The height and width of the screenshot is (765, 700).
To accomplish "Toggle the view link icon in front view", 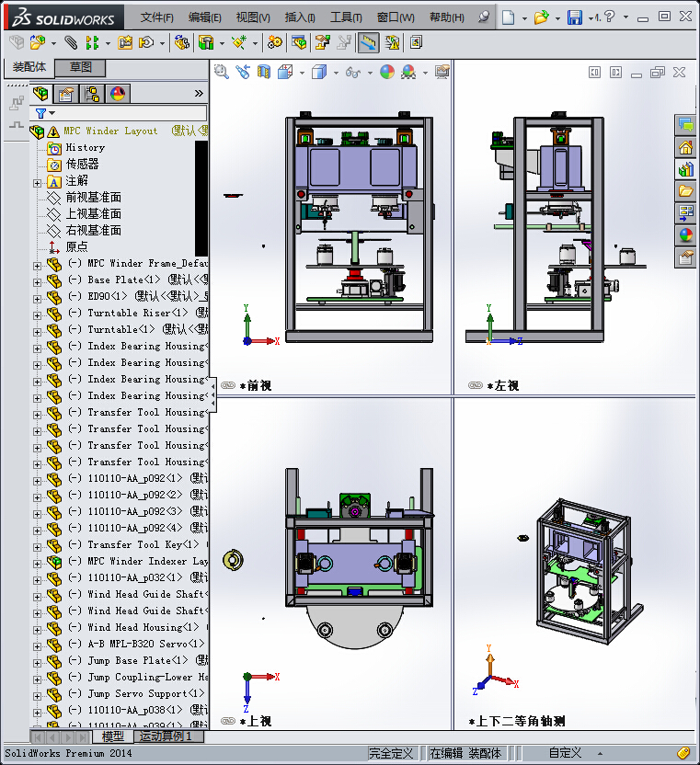I will click(x=228, y=385).
